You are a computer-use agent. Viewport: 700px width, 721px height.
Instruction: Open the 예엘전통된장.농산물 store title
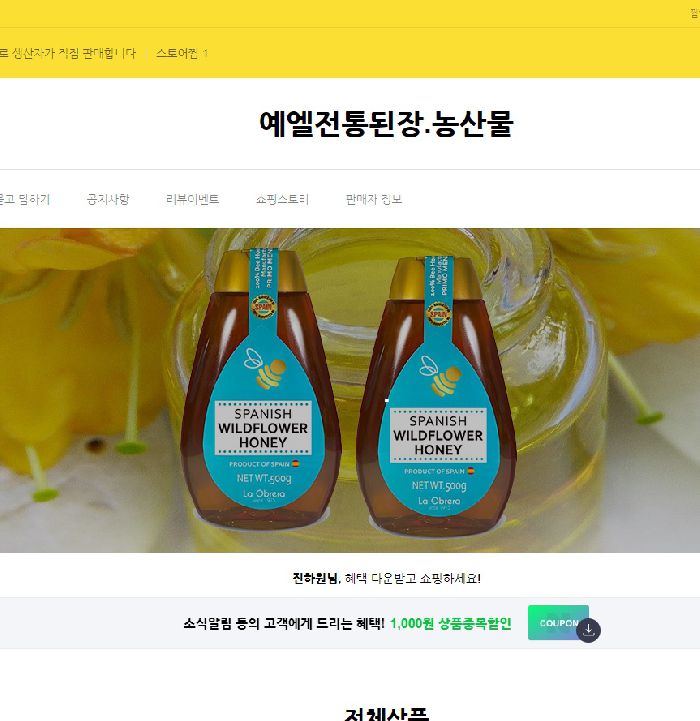pyautogui.click(x=386, y=124)
